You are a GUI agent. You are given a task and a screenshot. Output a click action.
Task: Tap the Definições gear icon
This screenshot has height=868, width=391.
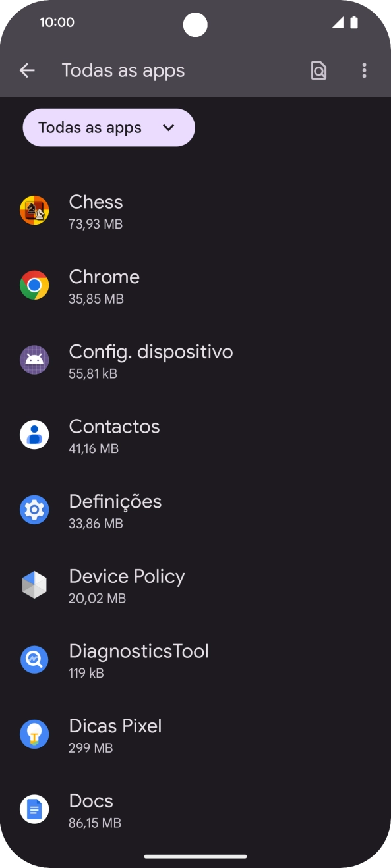click(x=34, y=510)
